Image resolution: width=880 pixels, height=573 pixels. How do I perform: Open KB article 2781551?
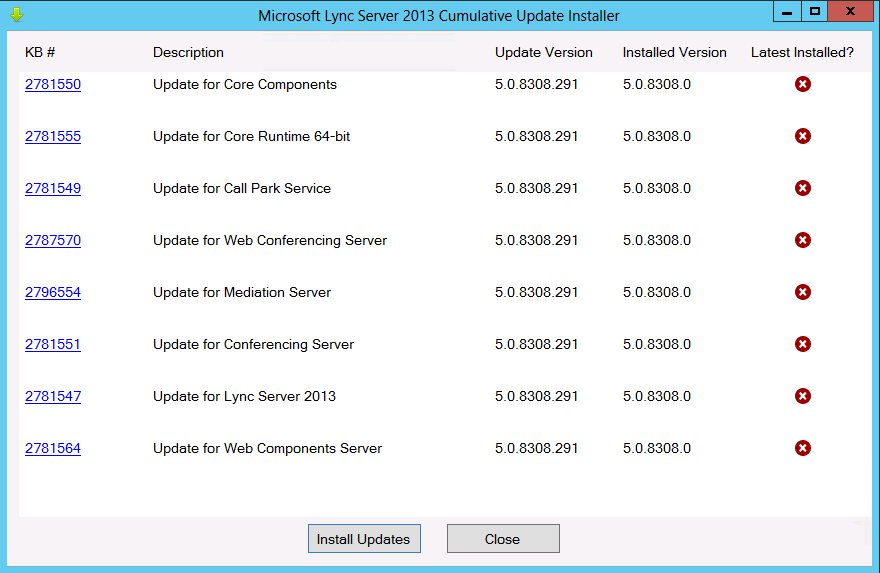(53, 344)
